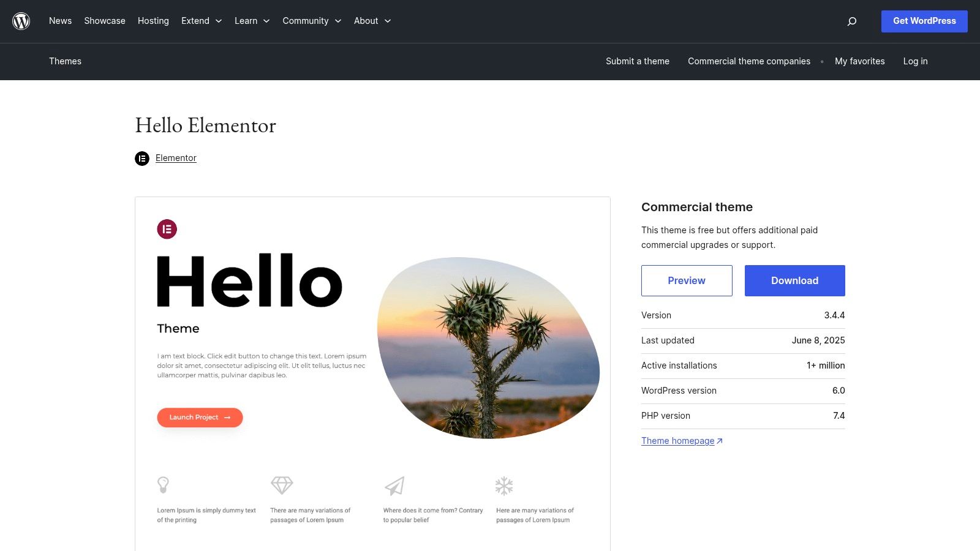Open the News menu item

[x=60, y=21]
